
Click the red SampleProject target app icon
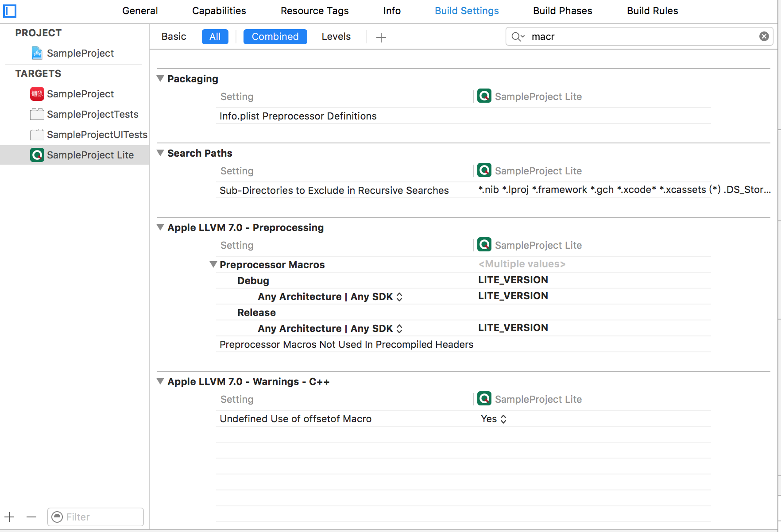pyautogui.click(x=37, y=94)
